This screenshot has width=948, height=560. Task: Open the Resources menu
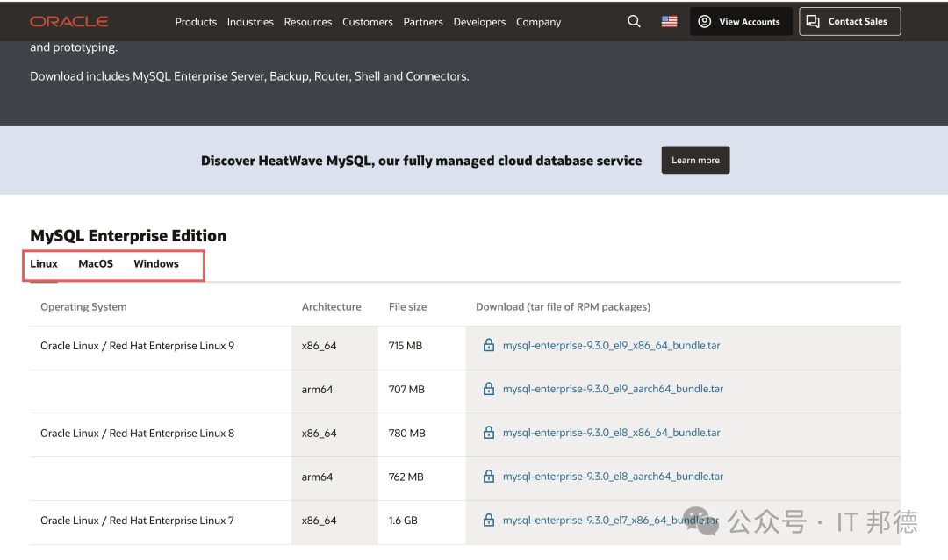coord(308,22)
